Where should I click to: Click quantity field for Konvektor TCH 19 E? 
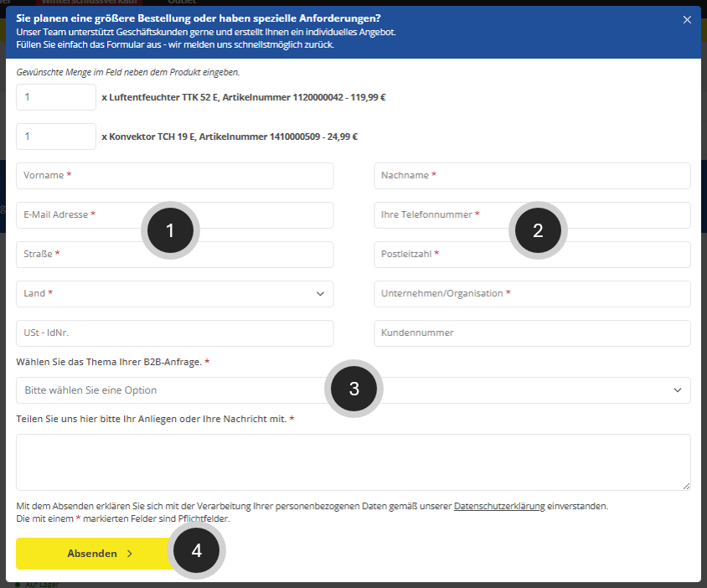[x=56, y=136]
